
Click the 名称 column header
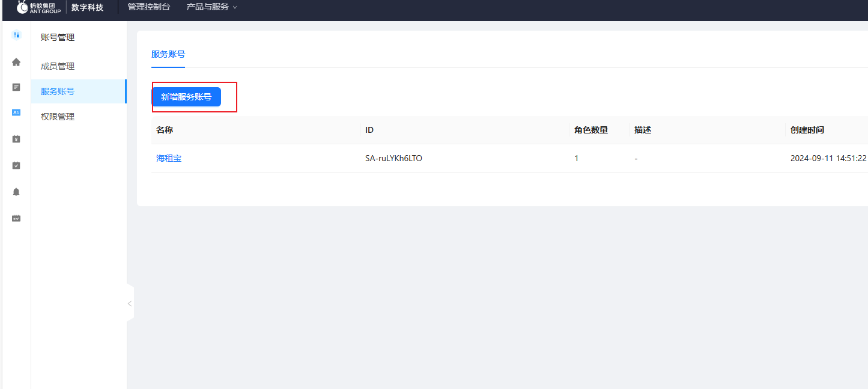tap(165, 130)
